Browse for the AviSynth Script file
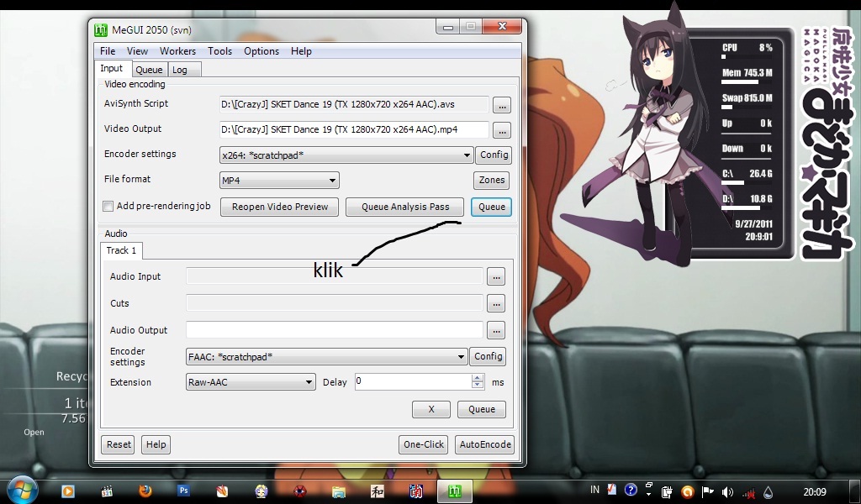Viewport: 861px width, 504px height. click(x=501, y=105)
